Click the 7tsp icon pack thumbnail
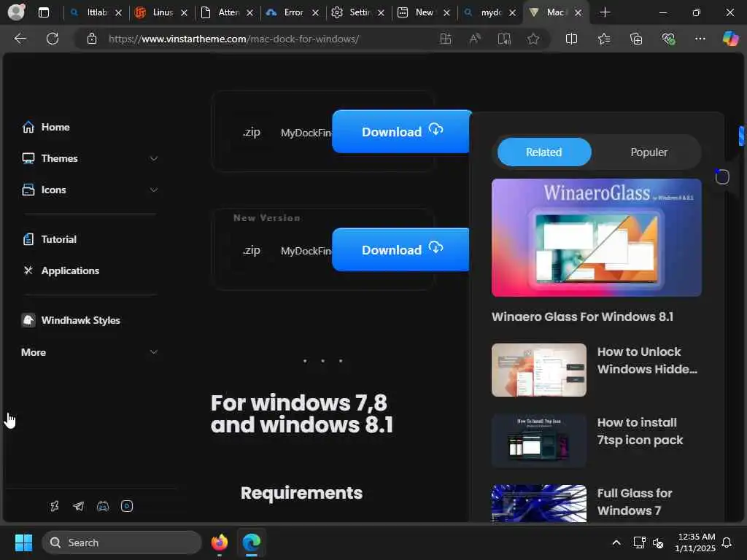The image size is (747, 560). (x=539, y=440)
